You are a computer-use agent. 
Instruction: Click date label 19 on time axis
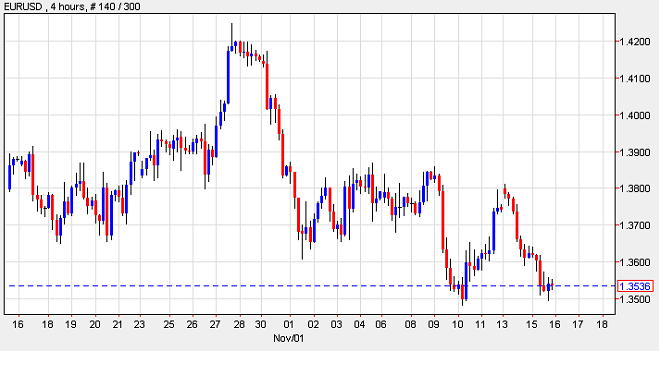71,324
